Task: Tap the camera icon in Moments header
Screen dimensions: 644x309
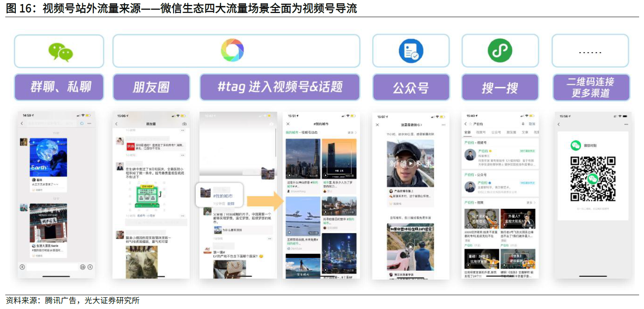Action: (184, 124)
